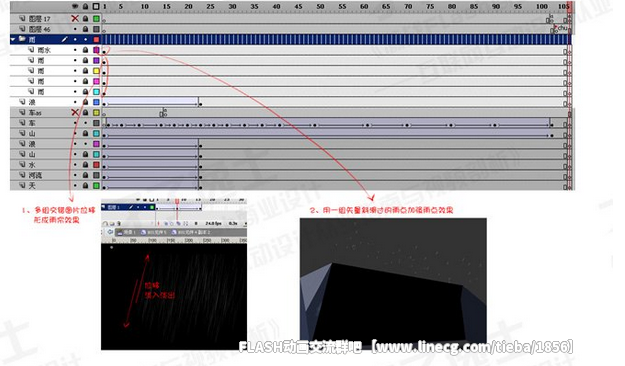Viewport: 625px width, 366px height.
Task: Unlock the 图层 17 layer
Action: (85, 18)
